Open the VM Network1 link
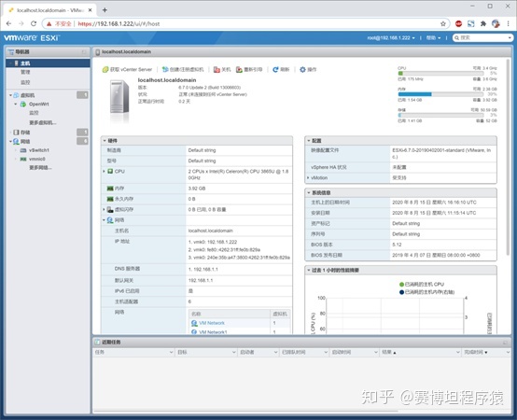 [x=213, y=332]
